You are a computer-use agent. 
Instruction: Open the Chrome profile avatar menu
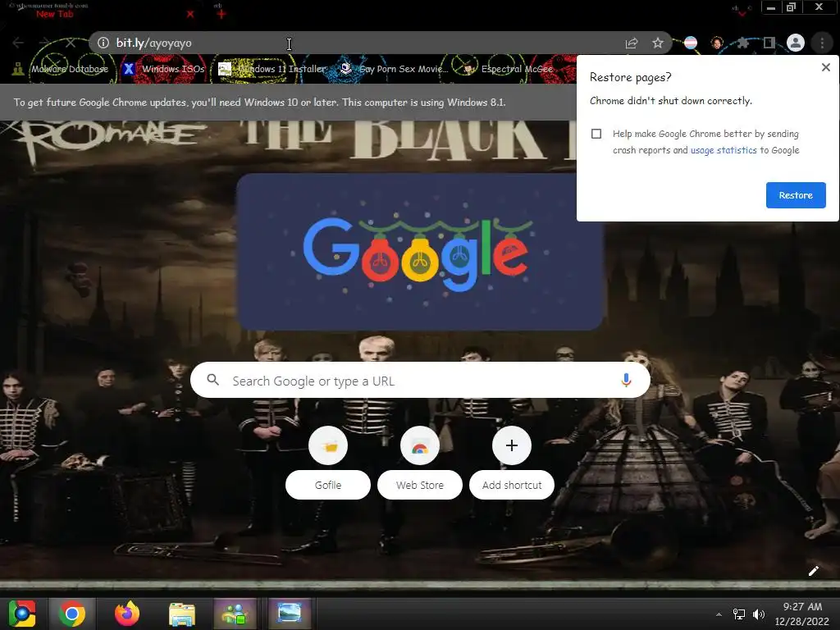coord(796,43)
